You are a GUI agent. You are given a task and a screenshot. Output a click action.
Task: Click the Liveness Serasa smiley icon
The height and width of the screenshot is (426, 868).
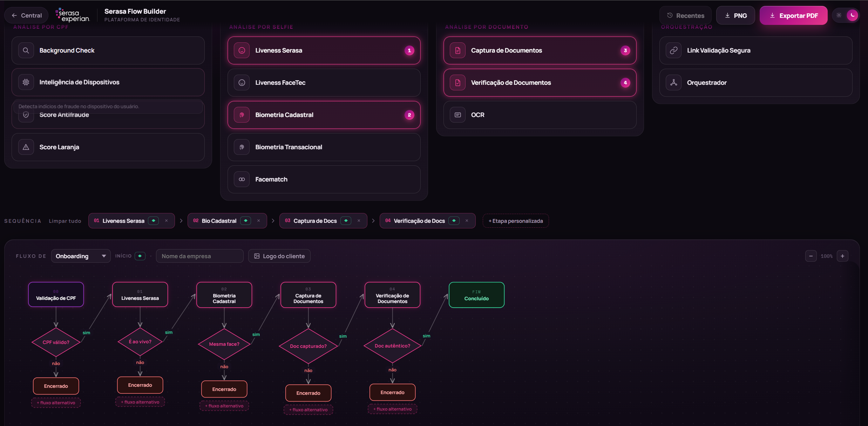point(242,50)
